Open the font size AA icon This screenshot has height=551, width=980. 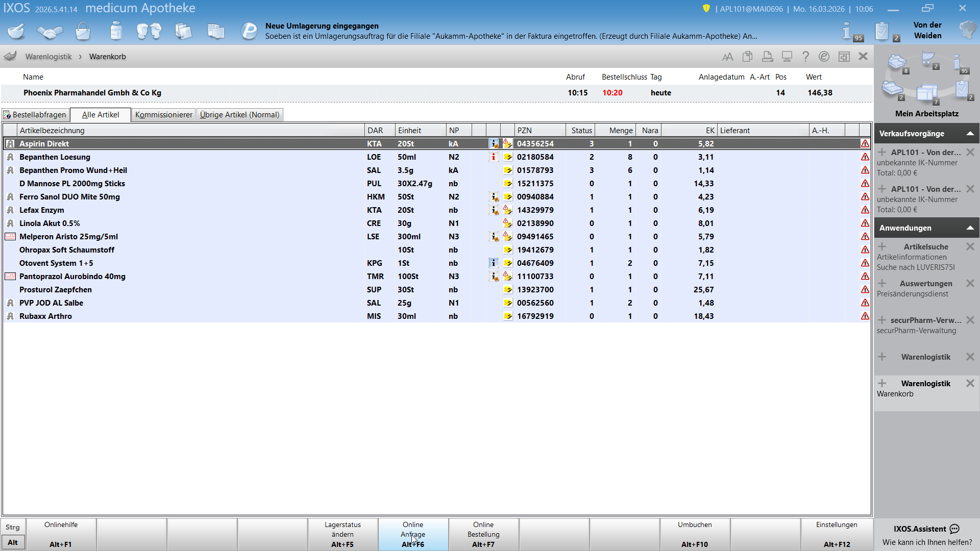click(x=728, y=57)
